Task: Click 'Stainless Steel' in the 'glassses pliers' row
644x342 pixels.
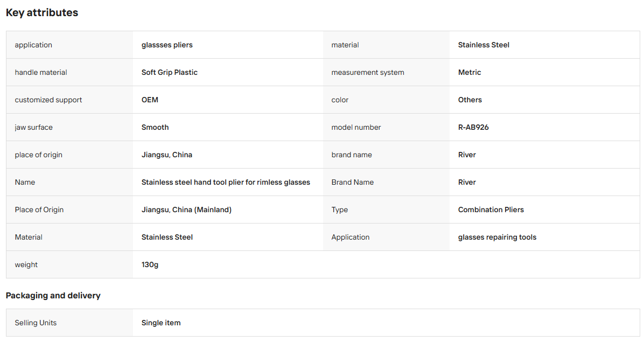Action: (x=484, y=45)
